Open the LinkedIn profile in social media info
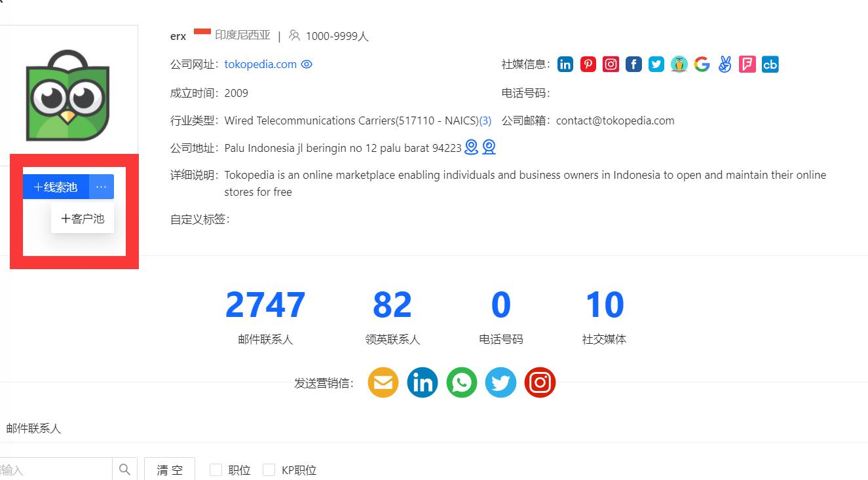 [565, 64]
